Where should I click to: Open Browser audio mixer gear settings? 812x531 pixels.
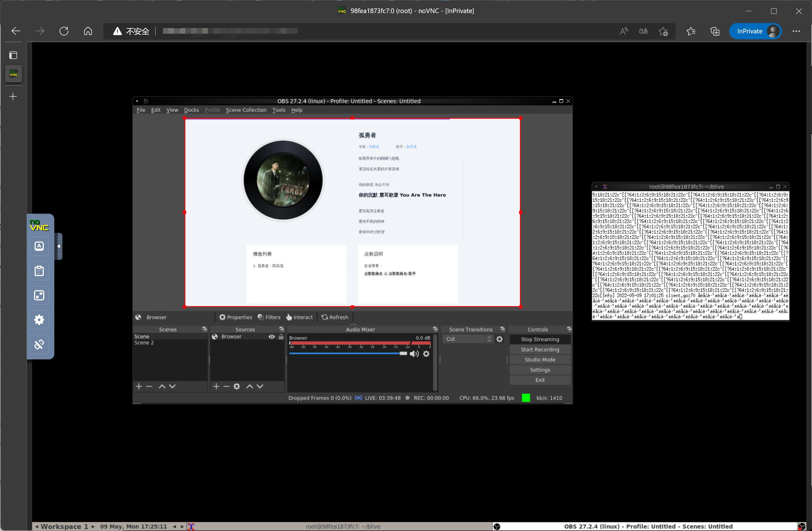(x=426, y=354)
